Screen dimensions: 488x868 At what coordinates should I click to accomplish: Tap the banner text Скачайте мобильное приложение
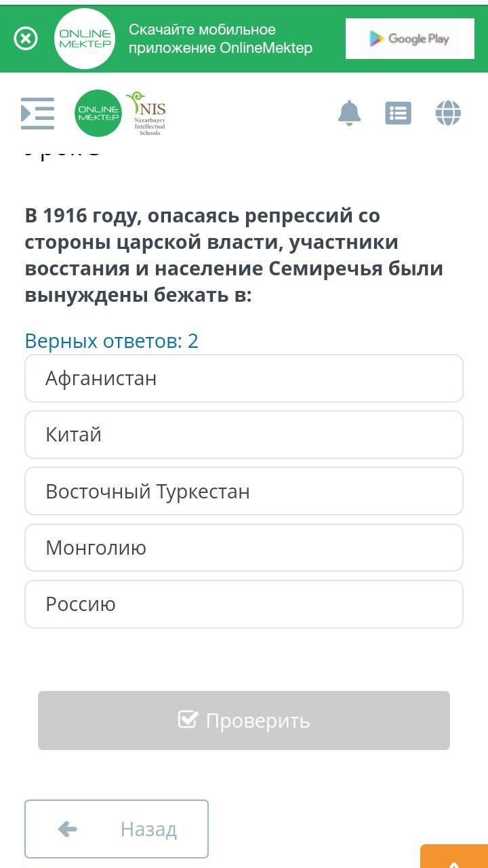coord(220,39)
